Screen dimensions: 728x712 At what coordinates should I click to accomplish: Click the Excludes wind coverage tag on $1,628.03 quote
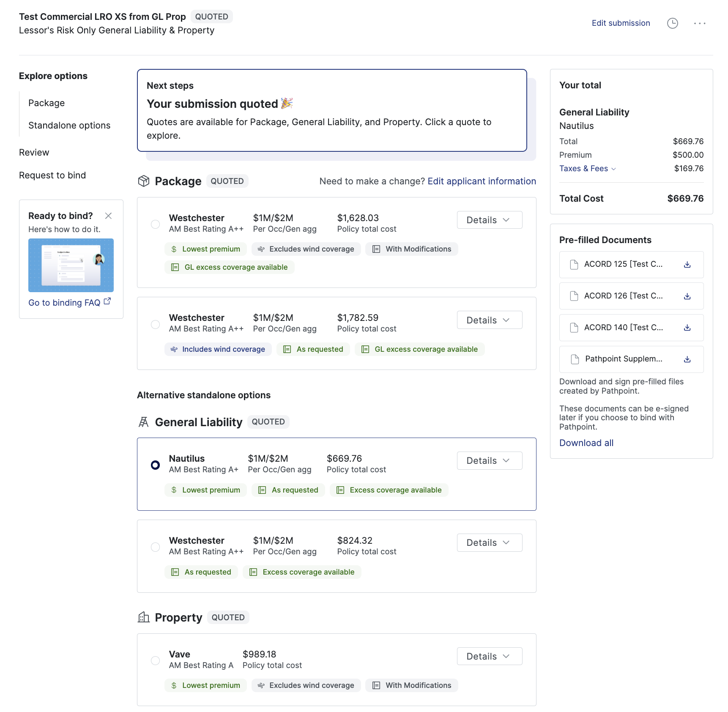[306, 249]
